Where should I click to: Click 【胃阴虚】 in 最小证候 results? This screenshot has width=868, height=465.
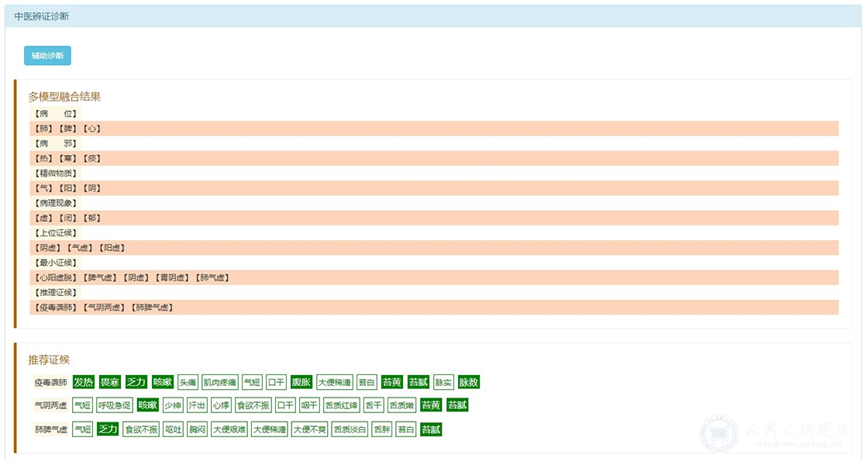[172, 278]
